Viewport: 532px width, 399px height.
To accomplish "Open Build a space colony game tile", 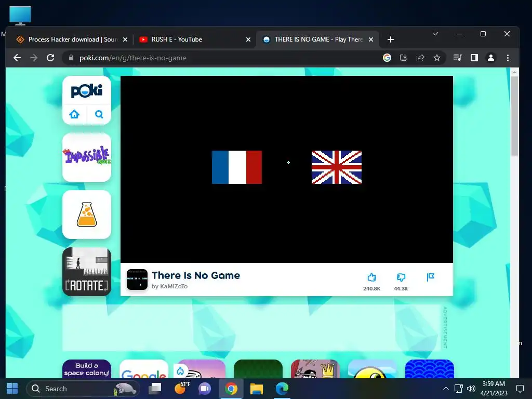I will point(87,369).
